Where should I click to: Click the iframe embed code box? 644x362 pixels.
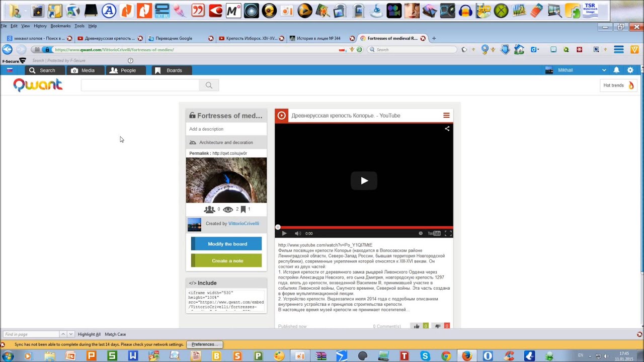(x=226, y=301)
